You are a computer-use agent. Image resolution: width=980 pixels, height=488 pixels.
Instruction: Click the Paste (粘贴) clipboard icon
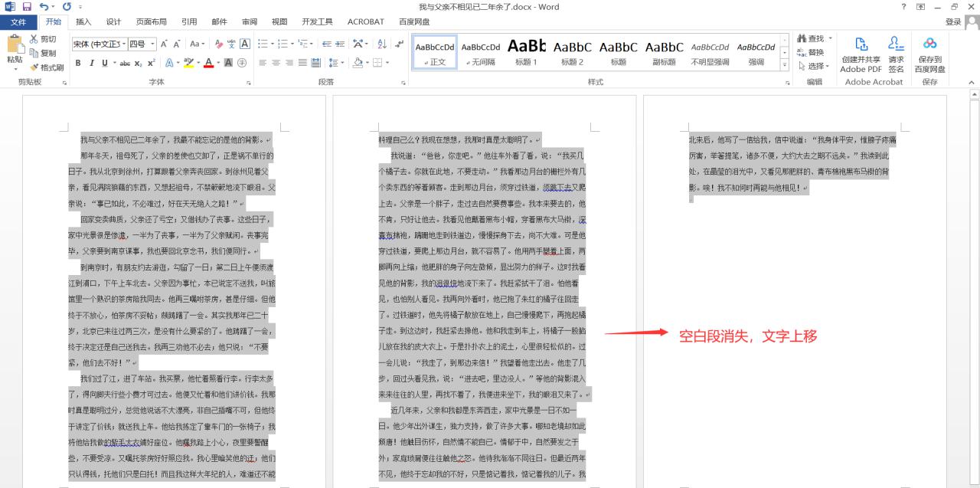(x=15, y=45)
